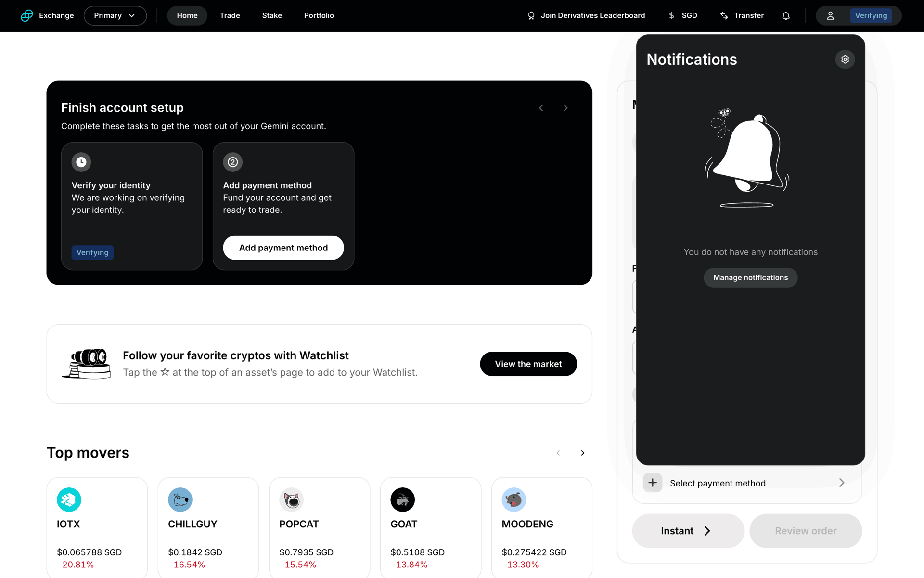Viewport: 924px width, 578px height.
Task: Click 'Follow your favorite cryptos with Watchlist' heading
Action: 236,355
